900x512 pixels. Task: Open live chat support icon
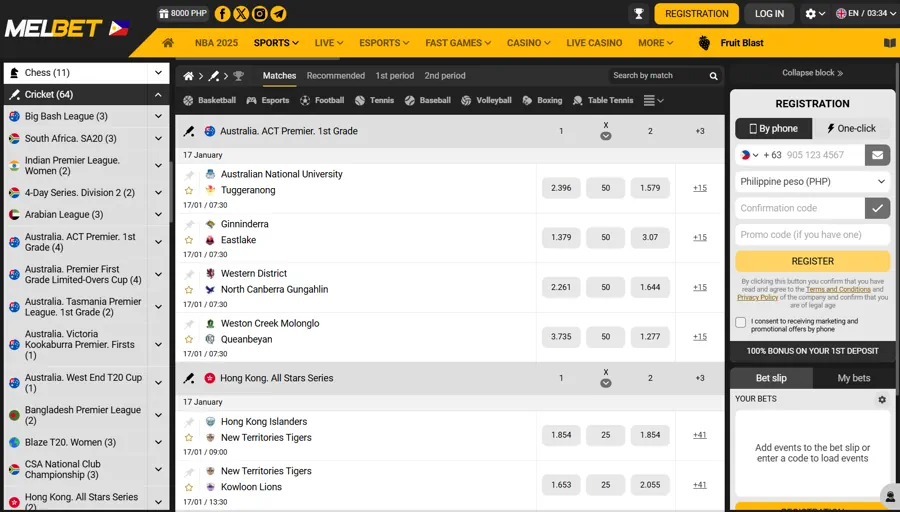pos(890,496)
